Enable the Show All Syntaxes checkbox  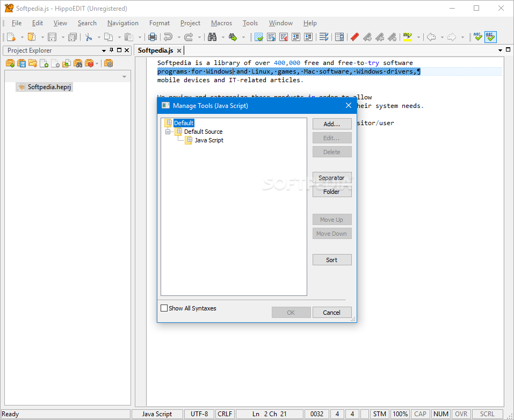[164, 308]
